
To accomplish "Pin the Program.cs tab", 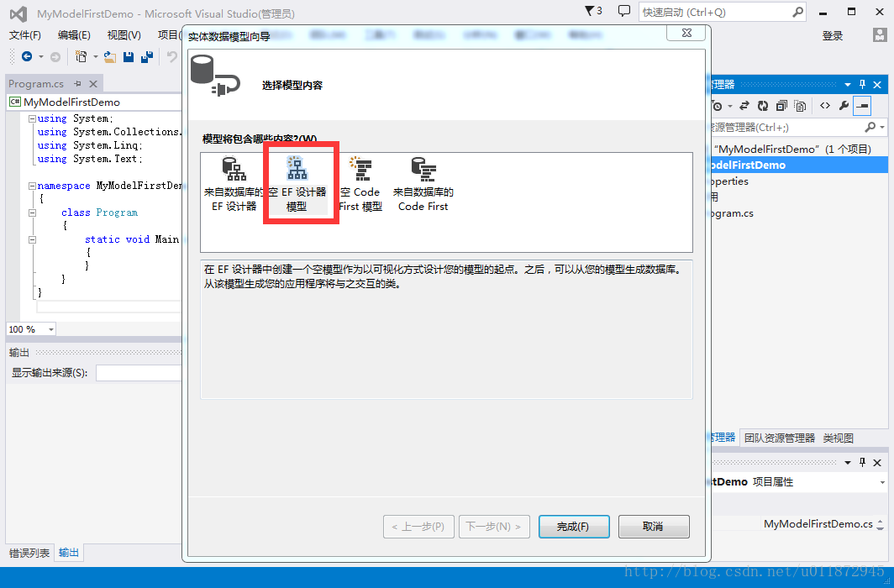I will [x=77, y=84].
